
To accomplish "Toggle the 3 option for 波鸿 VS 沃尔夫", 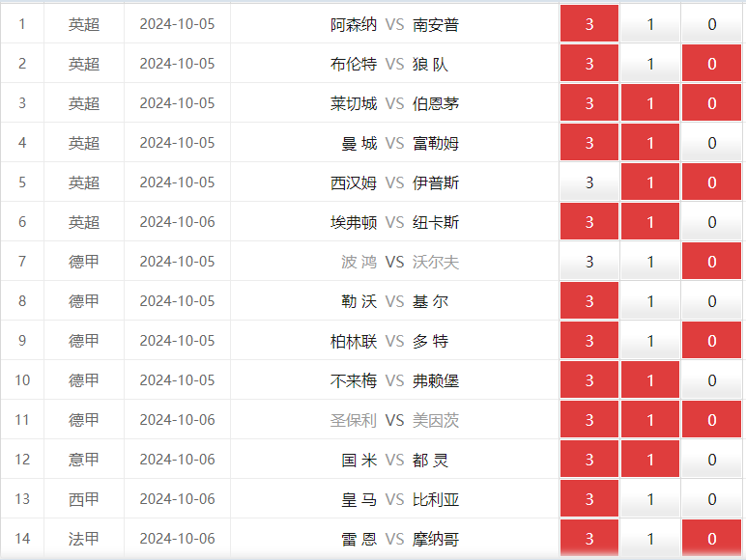I will click(589, 261).
